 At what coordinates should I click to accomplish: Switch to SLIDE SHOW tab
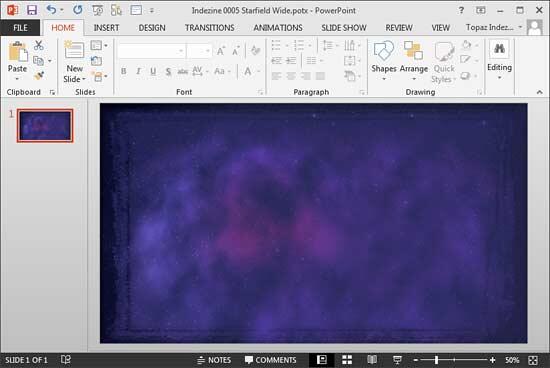344,28
